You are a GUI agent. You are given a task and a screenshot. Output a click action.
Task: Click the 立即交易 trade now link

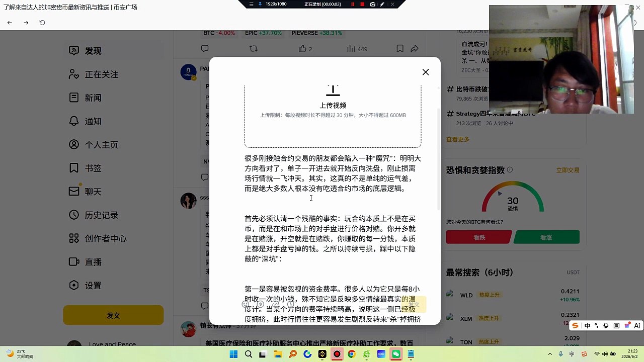pyautogui.click(x=568, y=170)
